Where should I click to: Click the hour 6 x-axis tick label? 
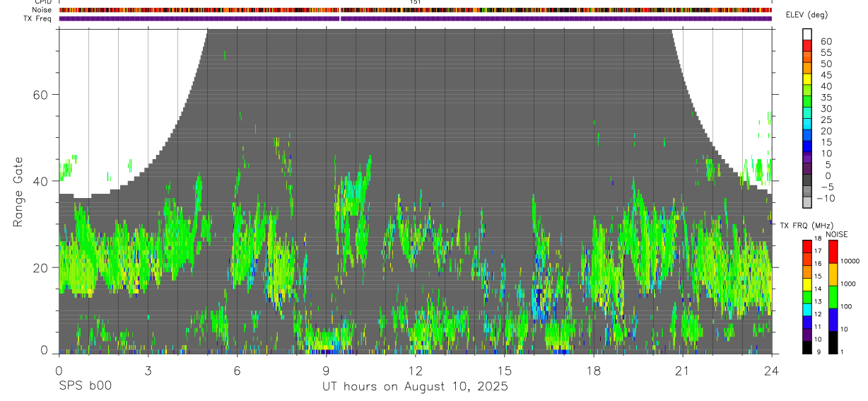[x=237, y=371]
